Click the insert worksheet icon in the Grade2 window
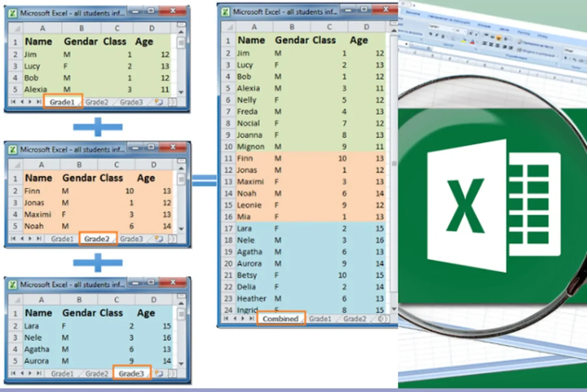Screen dimensions: 587x392 point(159,239)
